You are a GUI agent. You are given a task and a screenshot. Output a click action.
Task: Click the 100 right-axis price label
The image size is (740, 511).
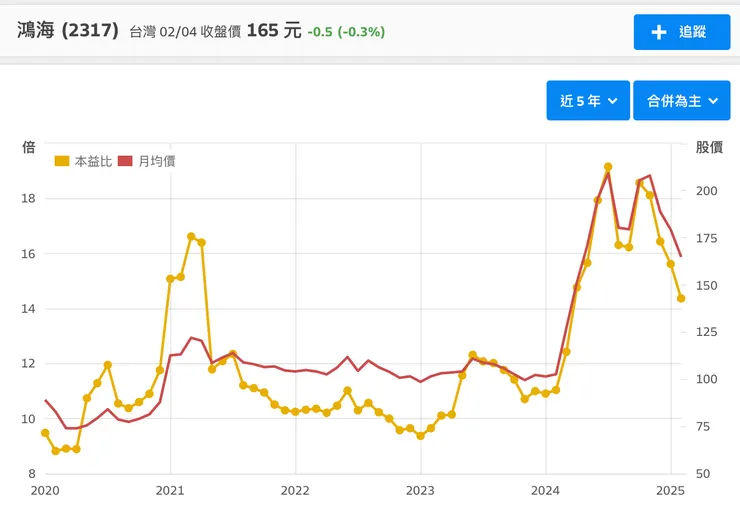point(706,379)
